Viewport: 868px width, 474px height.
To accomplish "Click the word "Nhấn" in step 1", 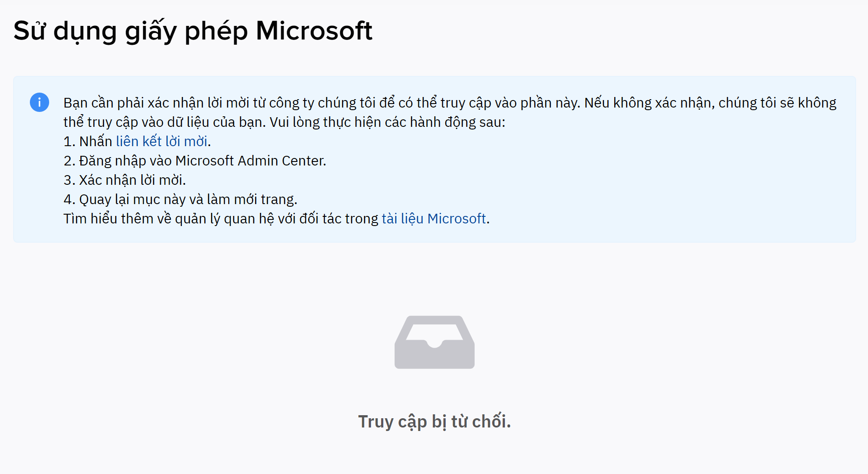I will click(96, 141).
